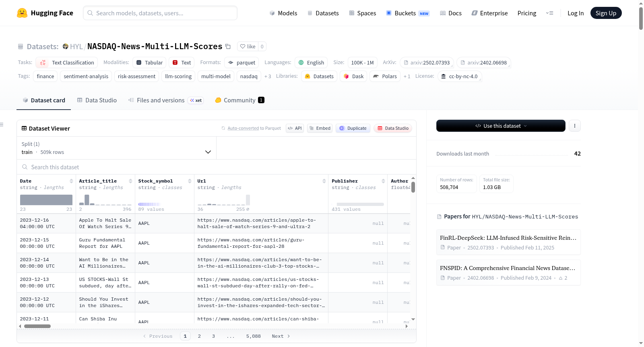
Task: Filter by Text modality tag
Action: click(x=182, y=62)
